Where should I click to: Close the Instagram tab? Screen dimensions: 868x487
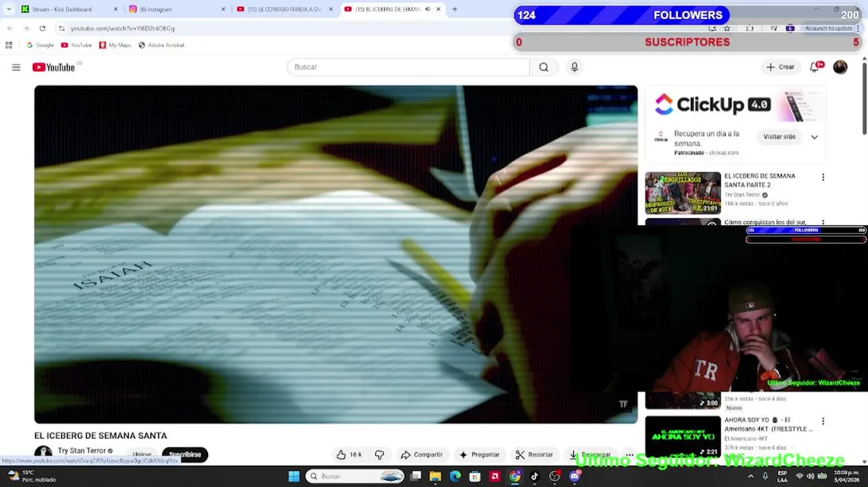(223, 9)
